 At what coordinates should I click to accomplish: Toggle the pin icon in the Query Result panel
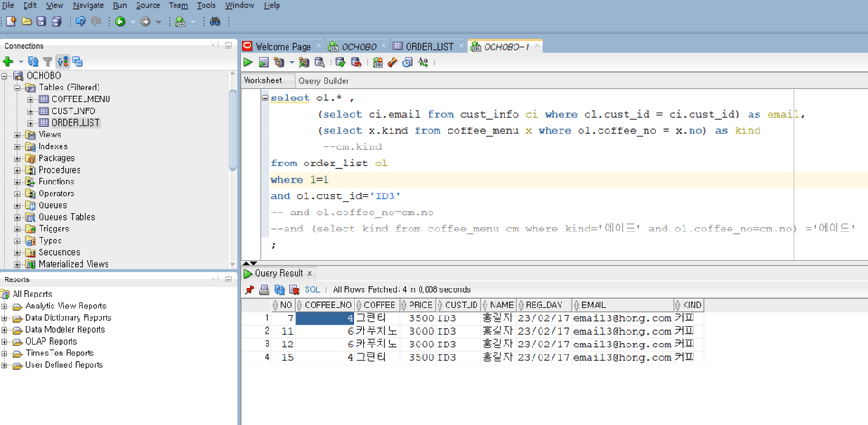click(x=250, y=289)
